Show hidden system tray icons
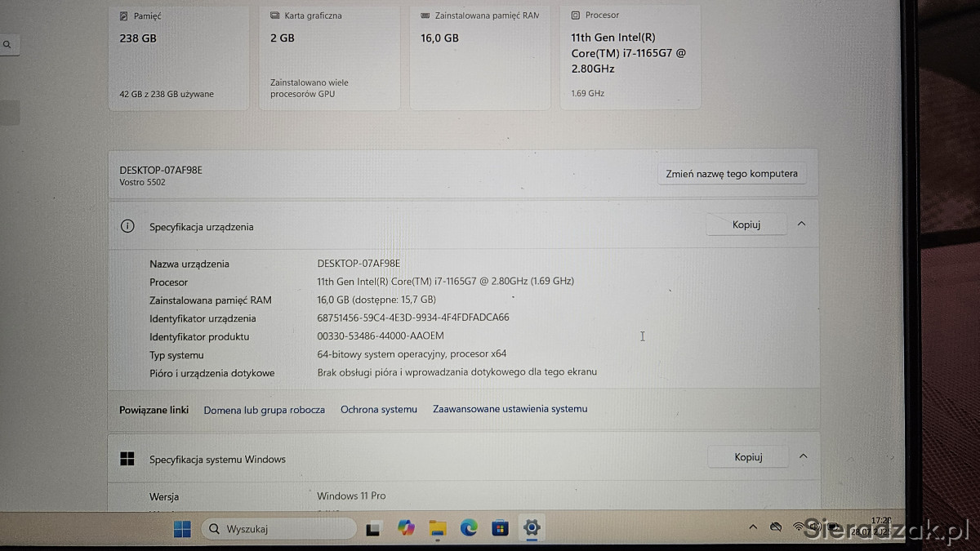The width and height of the screenshot is (980, 551). click(x=752, y=529)
